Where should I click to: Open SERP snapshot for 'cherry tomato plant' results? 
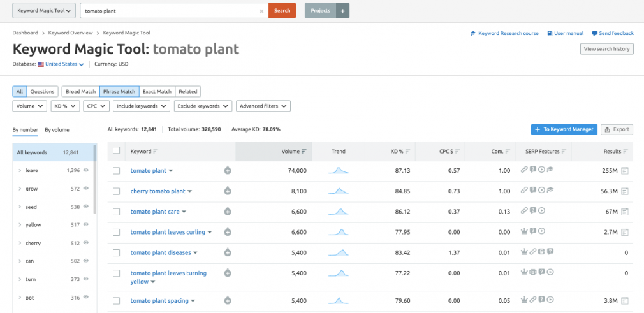tap(625, 191)
